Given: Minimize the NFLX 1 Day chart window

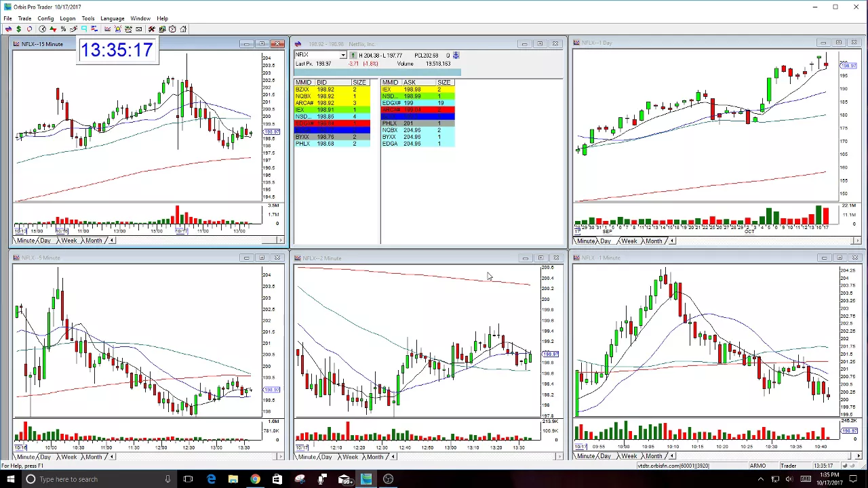Looking at the screenshot, I should click(823, 43).
